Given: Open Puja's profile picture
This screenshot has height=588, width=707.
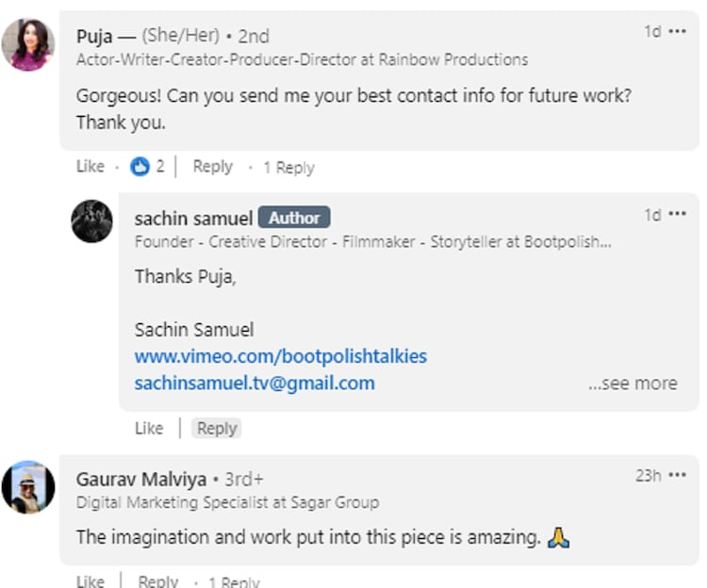Looking at the screenshot, I should (x=28, y=44).
